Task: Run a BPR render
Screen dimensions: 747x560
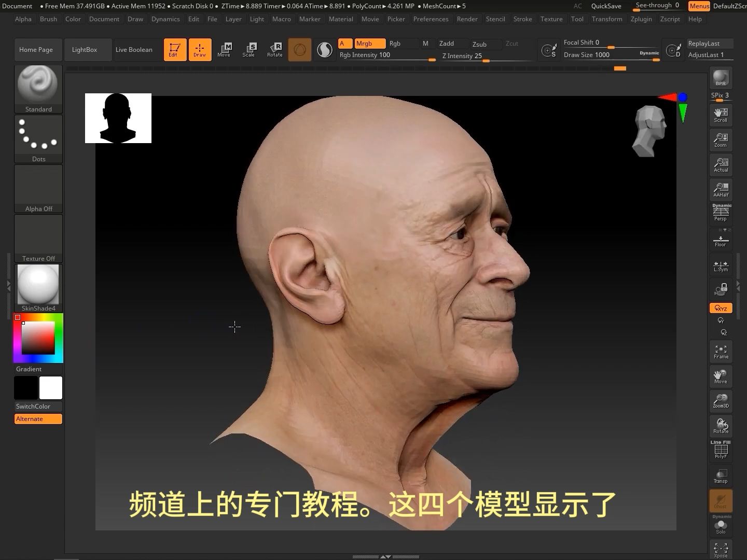Action: point(721,78)
